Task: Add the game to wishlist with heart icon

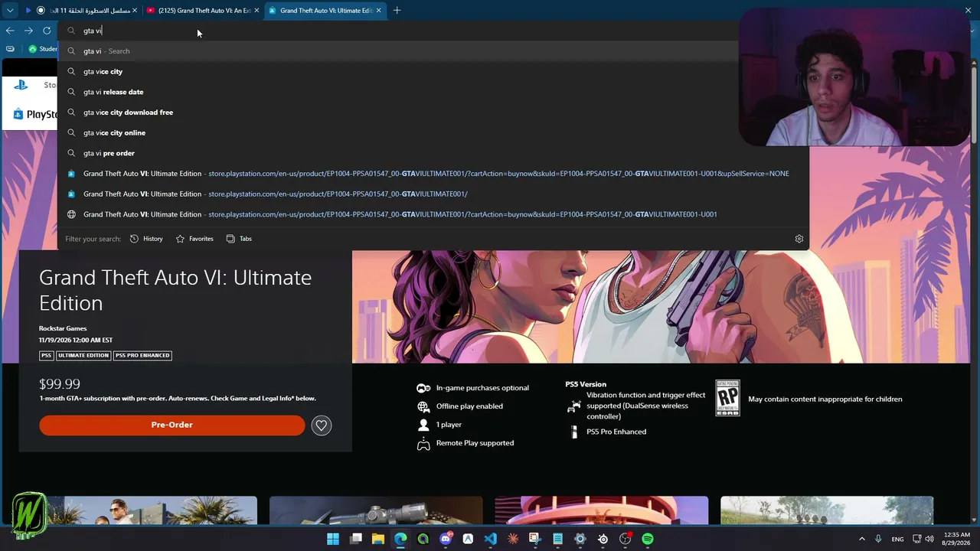Action: [x=322, y=425]
